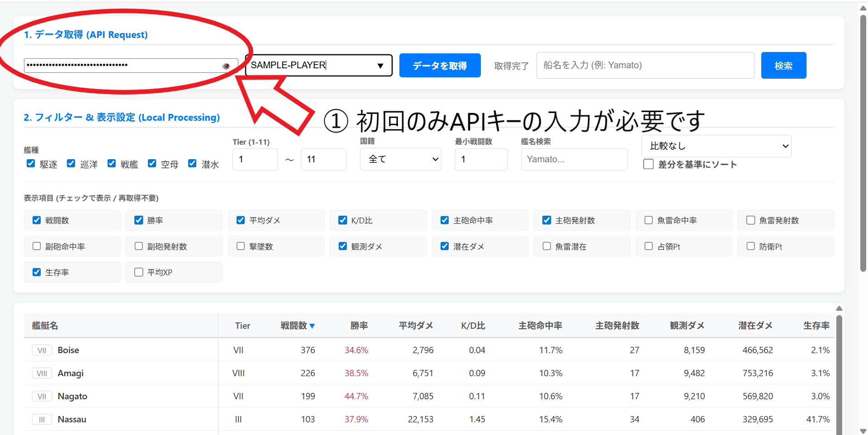
Task: Open the SAMPLE-PLAYER dropdown
Action: tap(380, 65)
